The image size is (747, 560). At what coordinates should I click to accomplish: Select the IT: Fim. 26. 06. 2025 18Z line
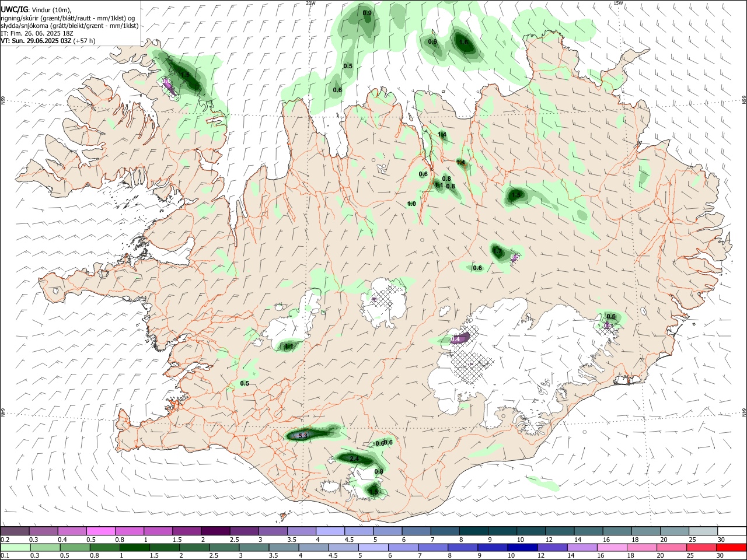pyautogui.click(x=37, y=33)
